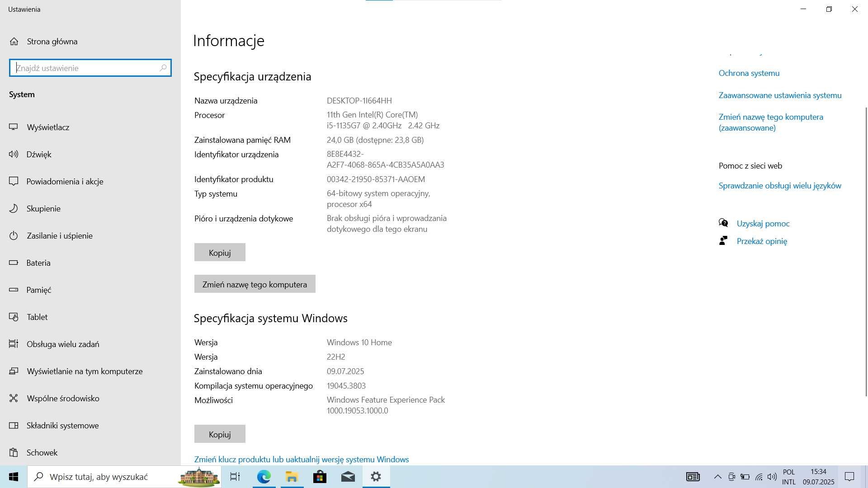868x488 pixels.
Task: Open the notification center icon
Action: click(849, 477)
